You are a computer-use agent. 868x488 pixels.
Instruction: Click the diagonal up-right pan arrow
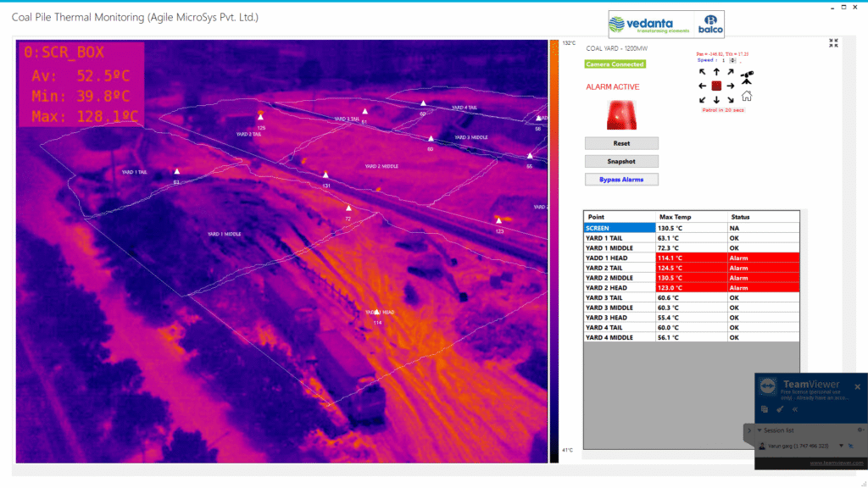(x=730, y=73)
